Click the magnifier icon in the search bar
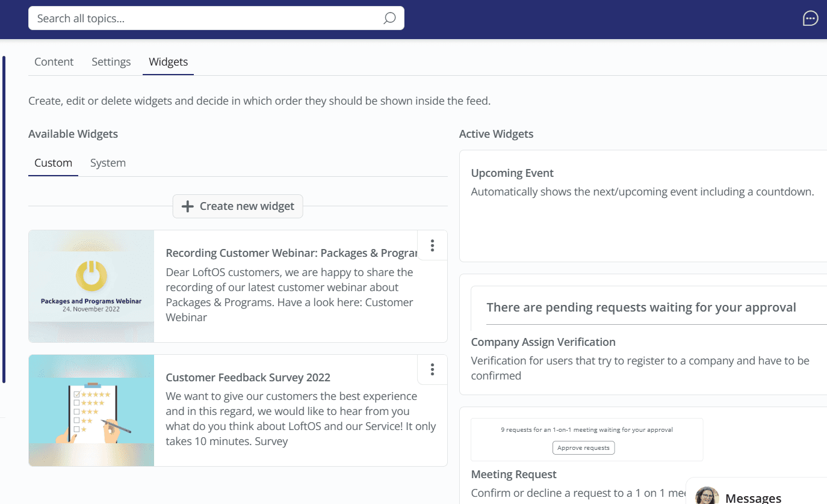Viewport: 827px width, 504px height. coord(389,19)
